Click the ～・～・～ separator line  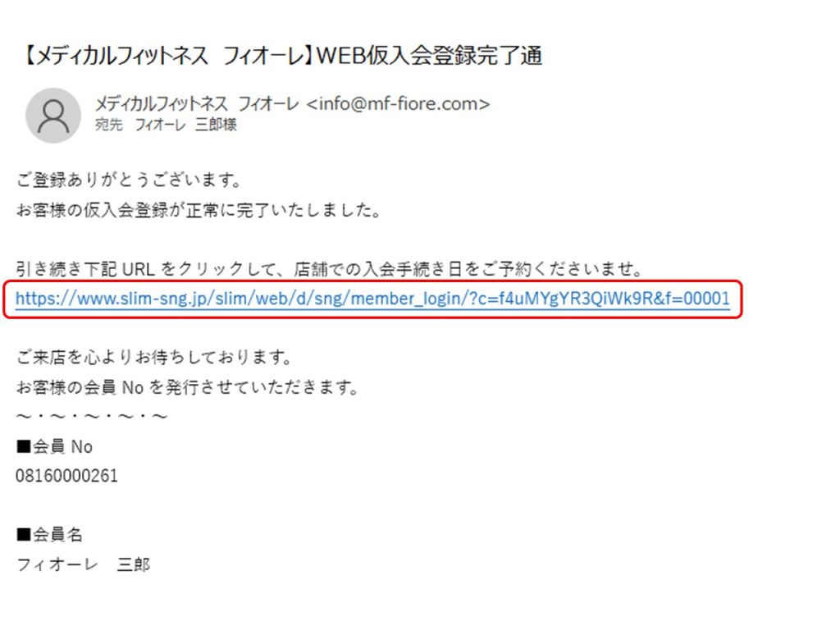[92, 416]
